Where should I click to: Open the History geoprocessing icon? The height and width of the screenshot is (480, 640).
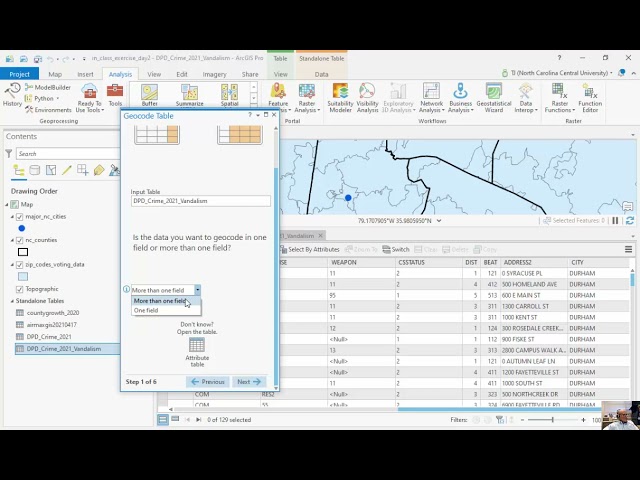pyautogui.click(x=12, y=95)
